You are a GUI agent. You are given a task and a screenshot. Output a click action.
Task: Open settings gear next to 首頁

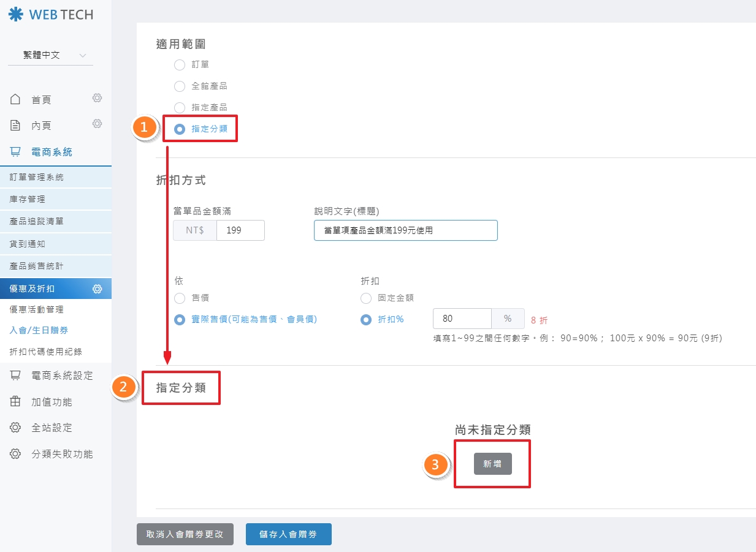tap(97, 98)
